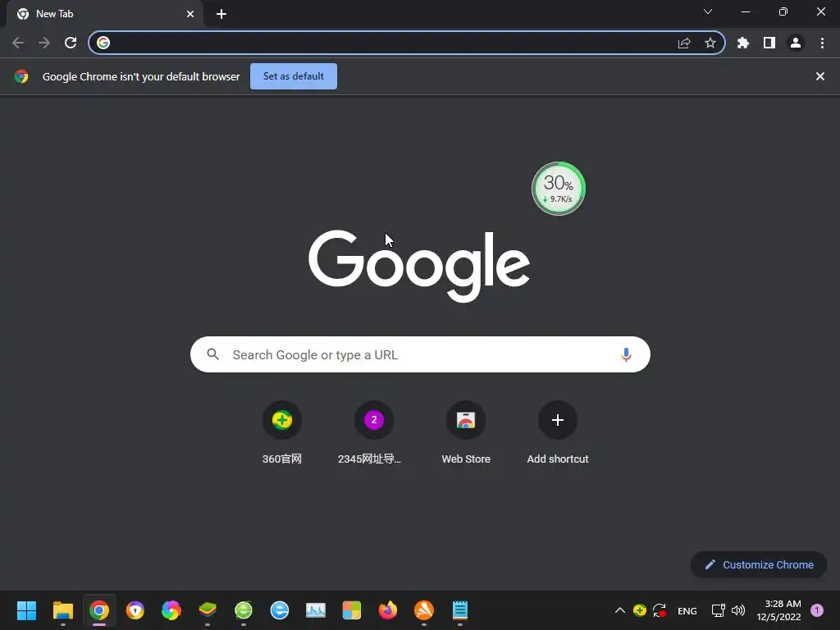Dismiss the default browser infobar
This screenshot has height=630, width=840.
[820, 76]
